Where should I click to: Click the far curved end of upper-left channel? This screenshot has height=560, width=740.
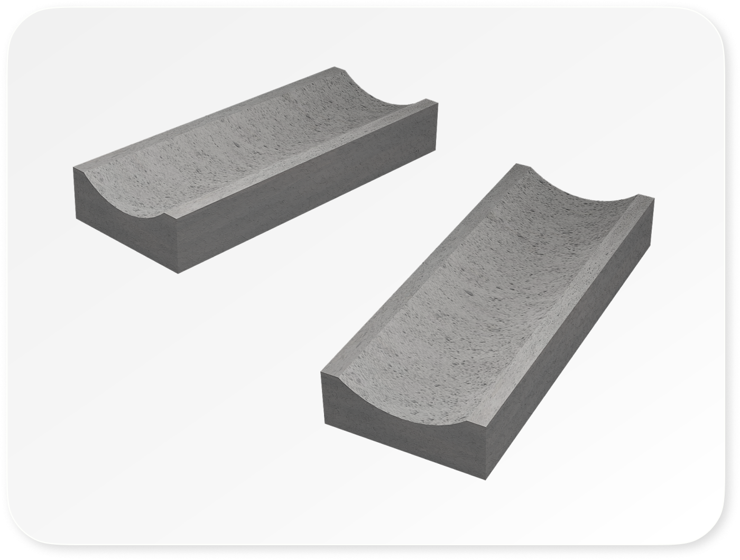(x=380, y=96)
